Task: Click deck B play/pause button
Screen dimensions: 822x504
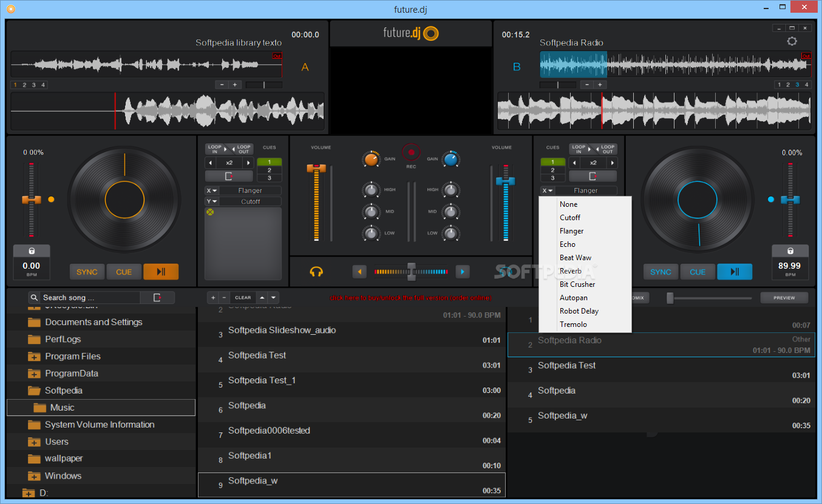Action: coord(735,272)
